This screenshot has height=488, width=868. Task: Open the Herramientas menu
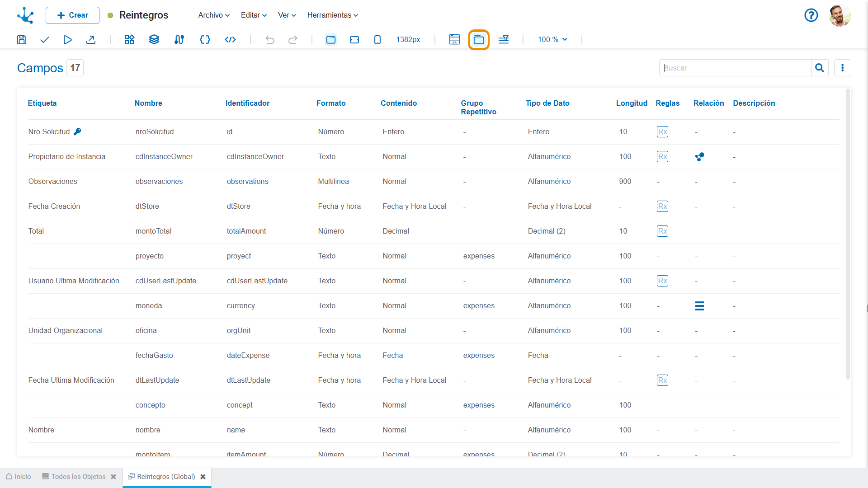tap(333, 15)
